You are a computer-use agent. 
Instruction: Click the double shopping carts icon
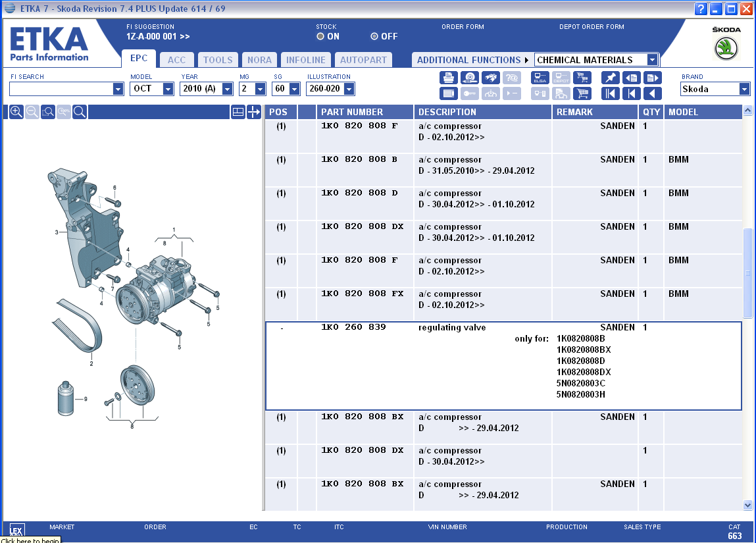coord(582,78)
